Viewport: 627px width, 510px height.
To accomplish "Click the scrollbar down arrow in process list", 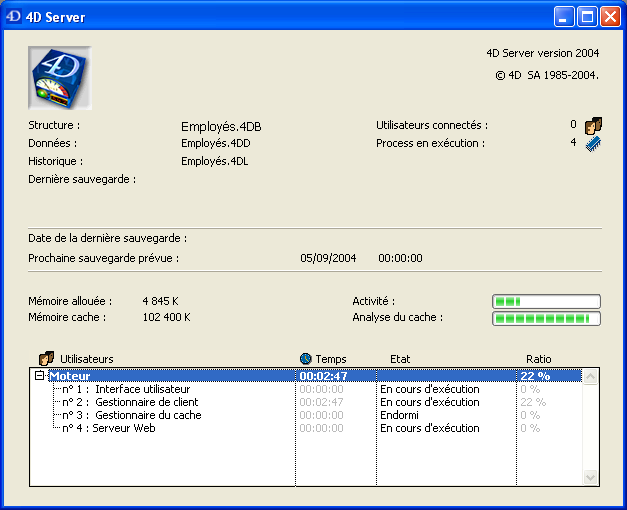I will (x=590, y=478).
